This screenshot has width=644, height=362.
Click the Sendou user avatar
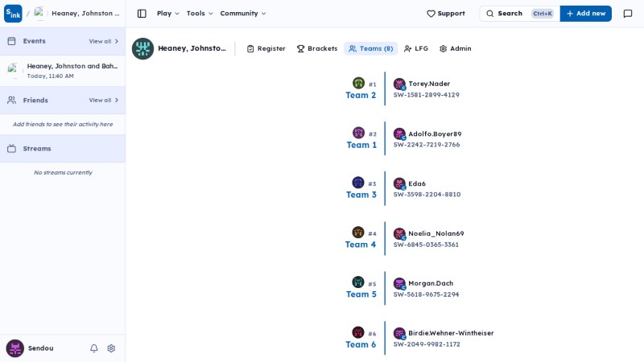[x=14, y=348]
